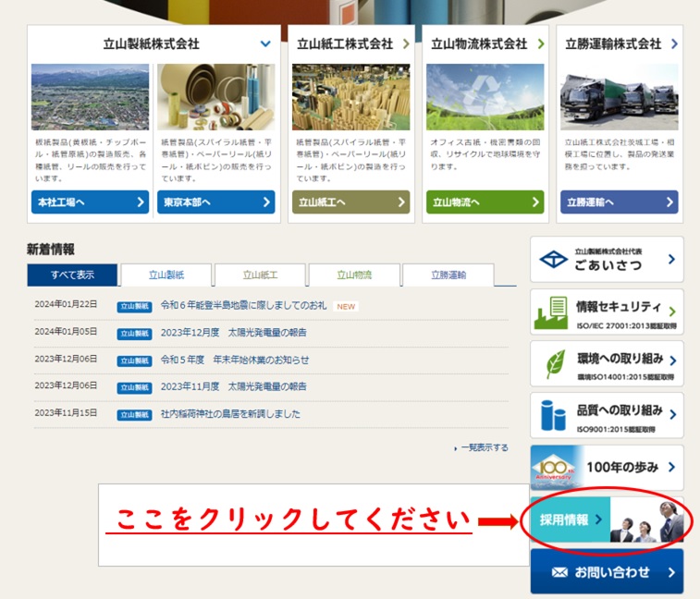
Task: Click the 新着情報 section heading
Action: pyautogui.click(x=51, y=249)
